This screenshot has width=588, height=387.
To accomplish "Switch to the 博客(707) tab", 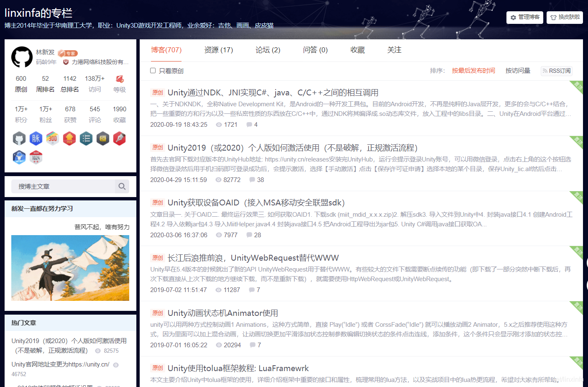I will pos(166,50).
